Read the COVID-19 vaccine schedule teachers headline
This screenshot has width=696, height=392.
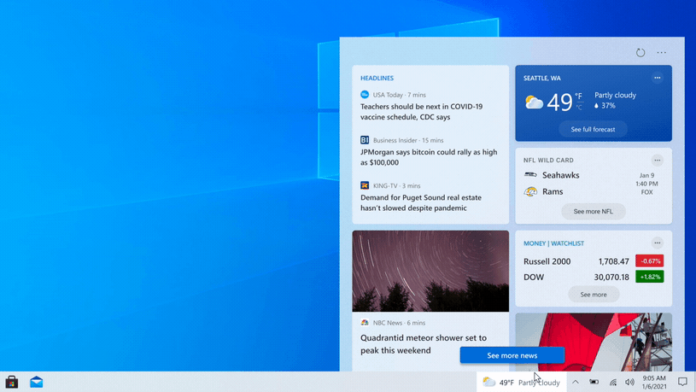click(422, 112)
